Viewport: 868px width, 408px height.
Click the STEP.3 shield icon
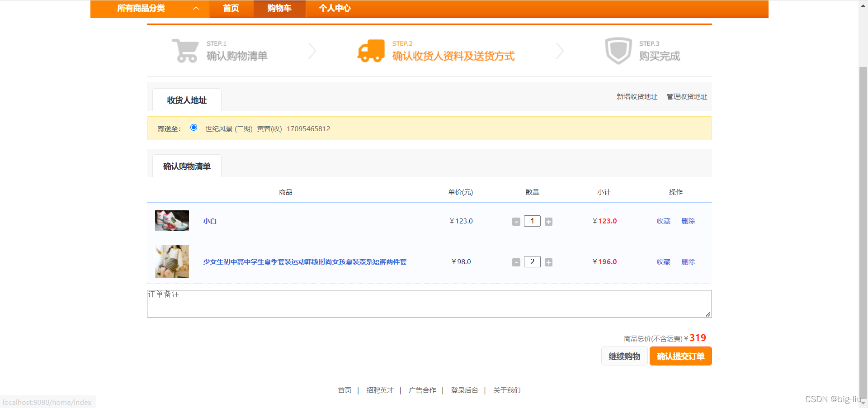[618, 50]
